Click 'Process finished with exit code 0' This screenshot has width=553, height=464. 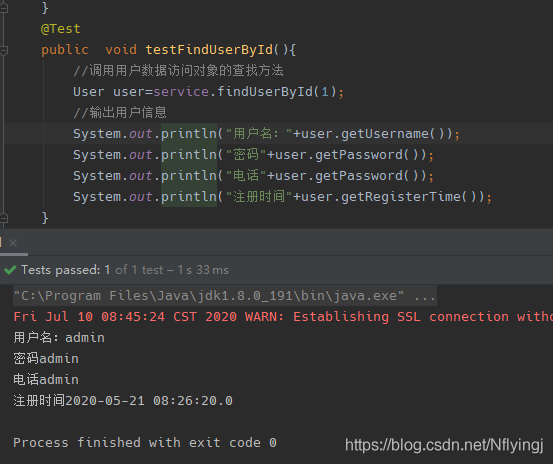pos(145,443)
